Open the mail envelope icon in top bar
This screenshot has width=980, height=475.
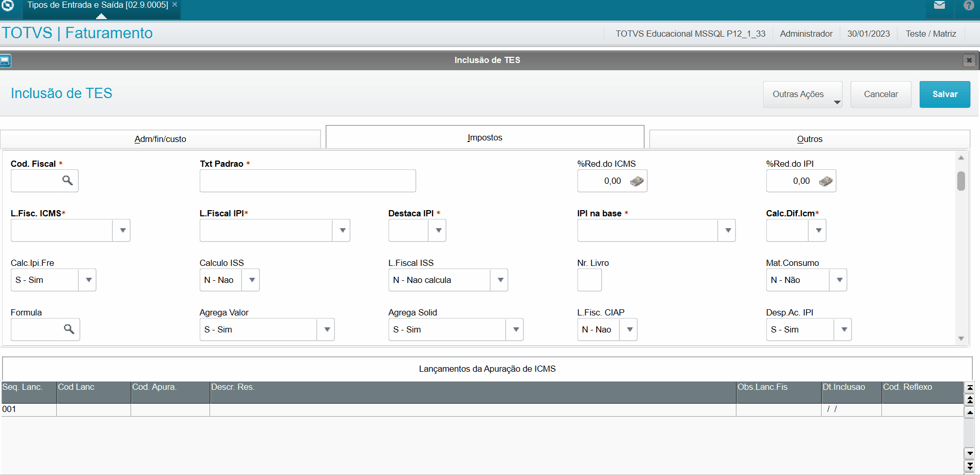(939, 5)
